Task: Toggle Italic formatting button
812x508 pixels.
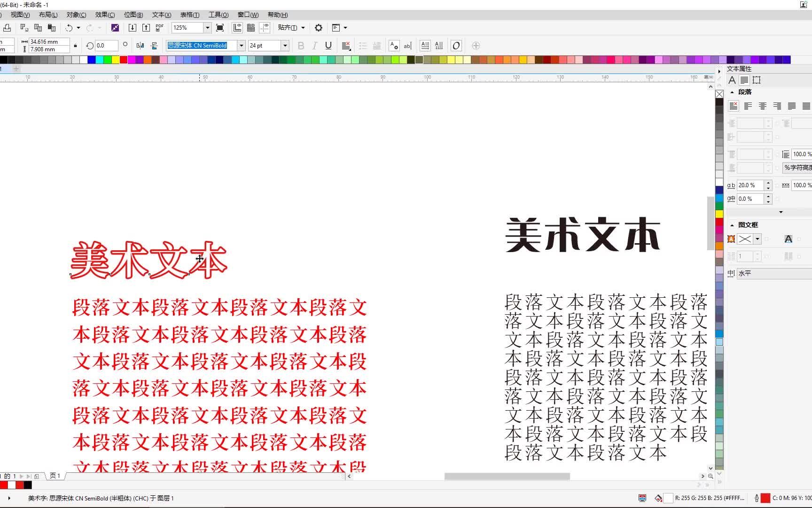Action: click(315, 46)
